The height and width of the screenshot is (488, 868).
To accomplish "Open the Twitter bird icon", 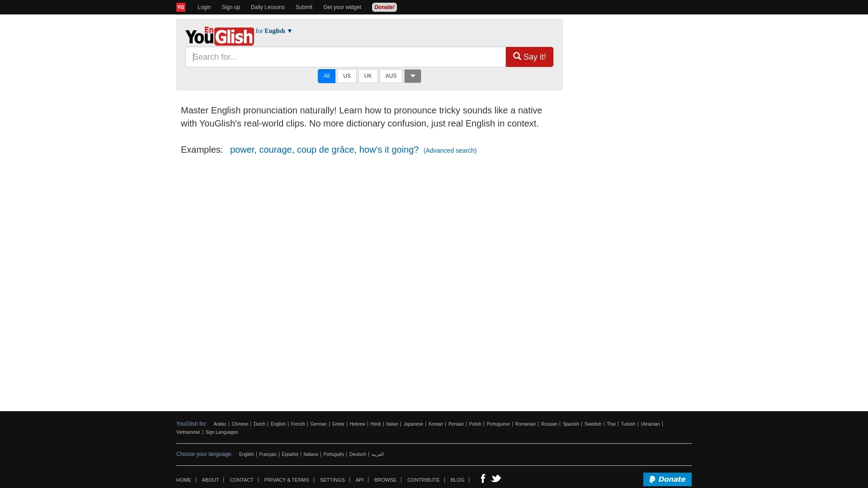I will (x=496, y=479).
